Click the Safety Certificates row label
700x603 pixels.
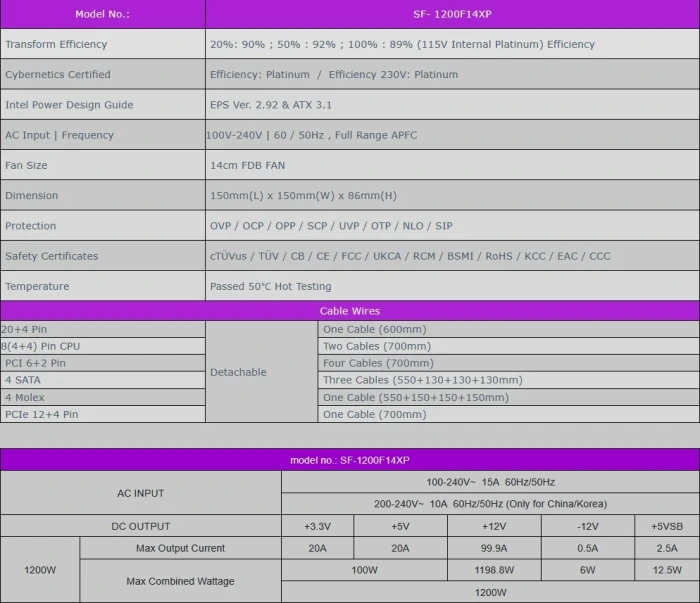(x=51, y=256)
